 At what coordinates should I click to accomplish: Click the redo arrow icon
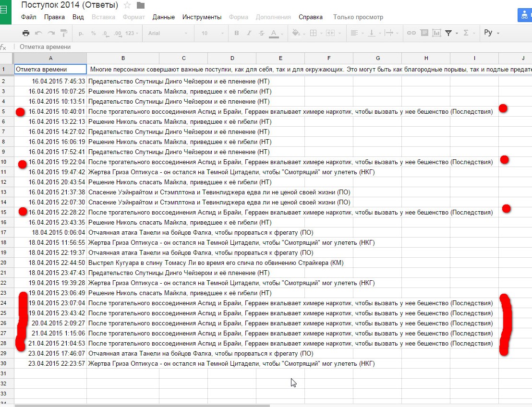pyautogui.click(x=51, y=33)
